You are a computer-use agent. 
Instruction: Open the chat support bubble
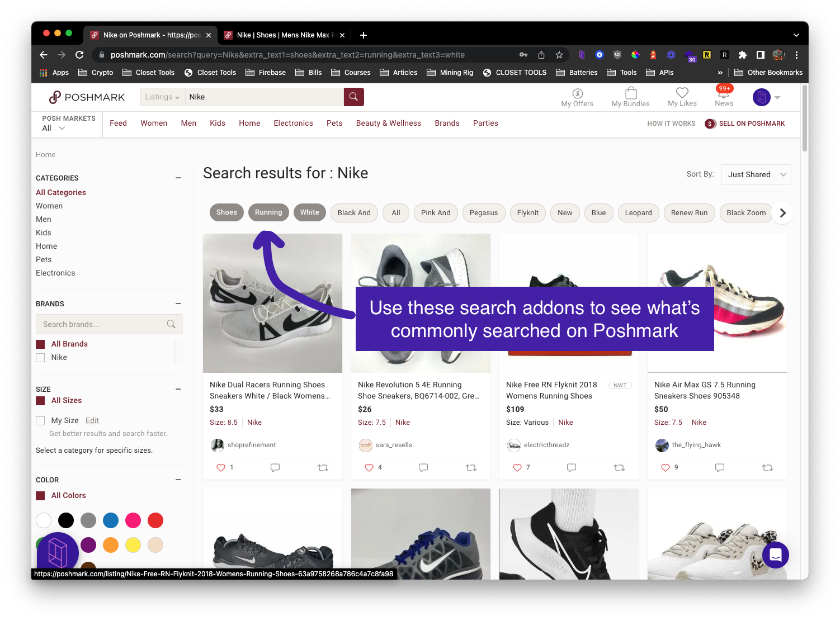click(x=775, y=555)
